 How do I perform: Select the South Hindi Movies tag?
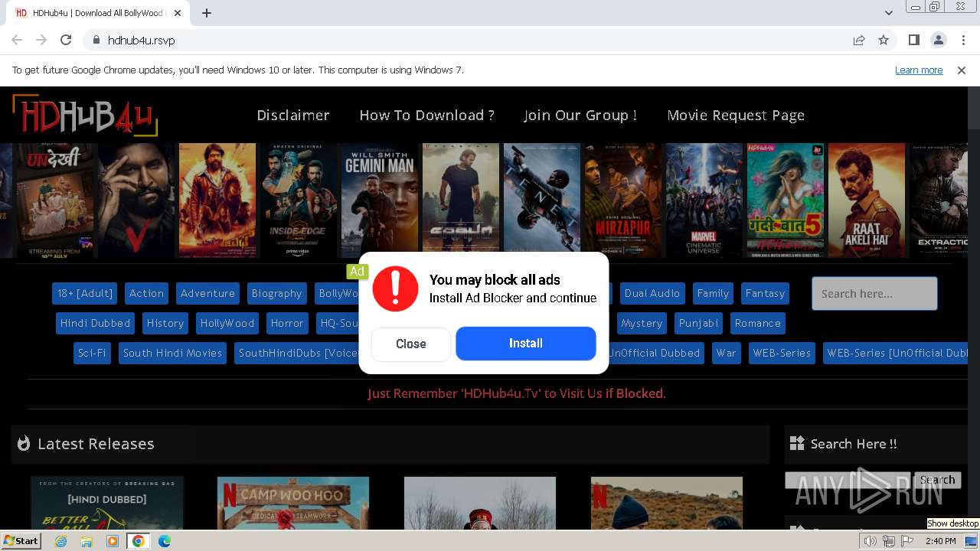tap(172, 353)
